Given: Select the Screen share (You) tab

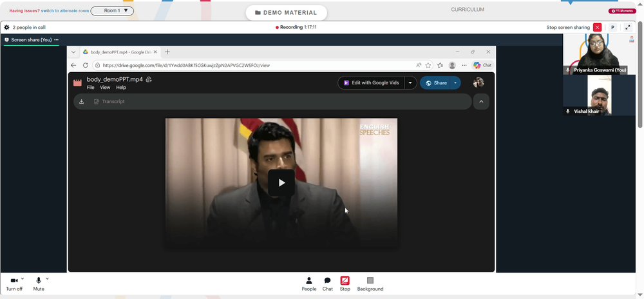Looking at the screenshot, I should coord(31,40).
